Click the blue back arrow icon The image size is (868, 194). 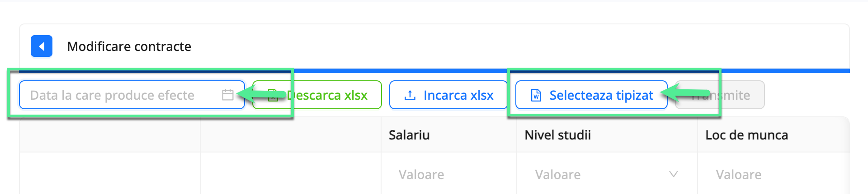(x=42, y=46)
